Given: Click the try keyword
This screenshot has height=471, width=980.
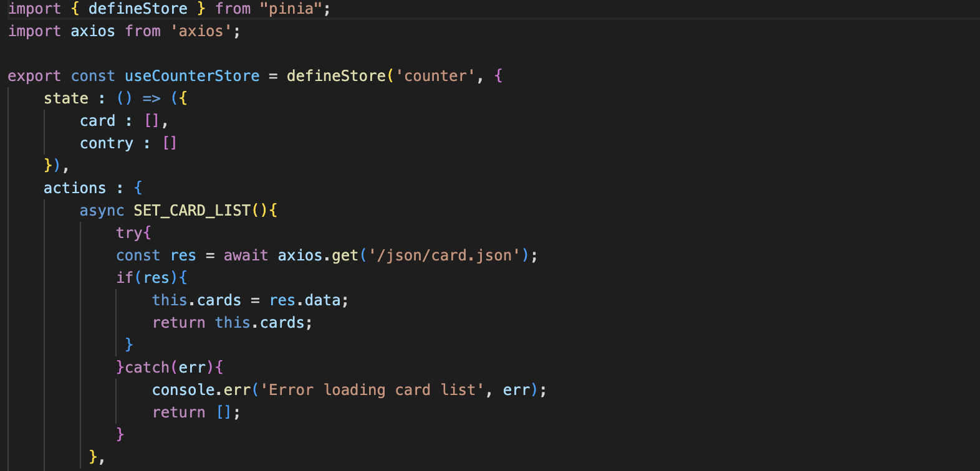Looking at the screenshot, I should click(x=129, y=233).
